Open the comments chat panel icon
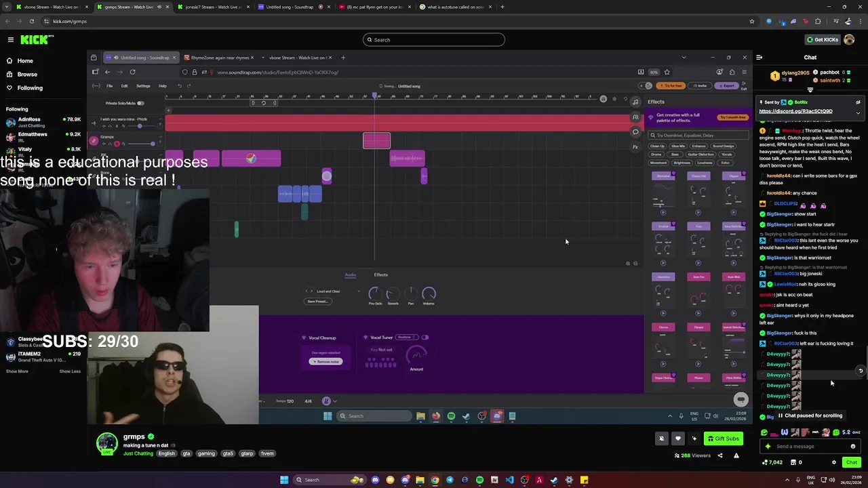Screen dimensions: 868x488 [x=635, y=132]
